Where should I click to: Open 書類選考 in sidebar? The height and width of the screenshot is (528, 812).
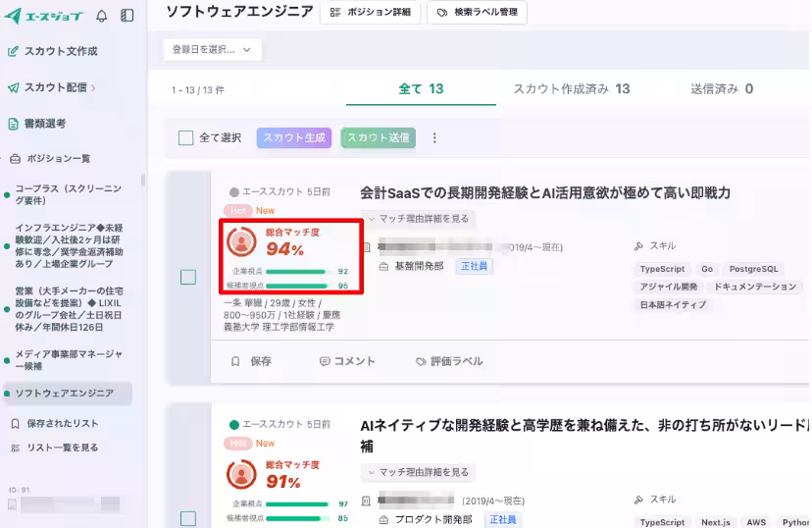click(37, 124)
